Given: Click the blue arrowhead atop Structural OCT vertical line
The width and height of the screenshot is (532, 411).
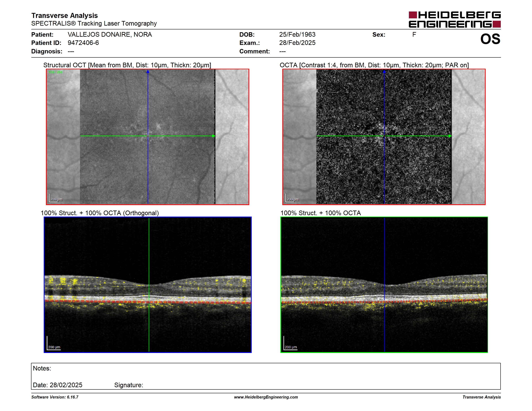Looking at the screenshot, I should [x=148, y=72].
